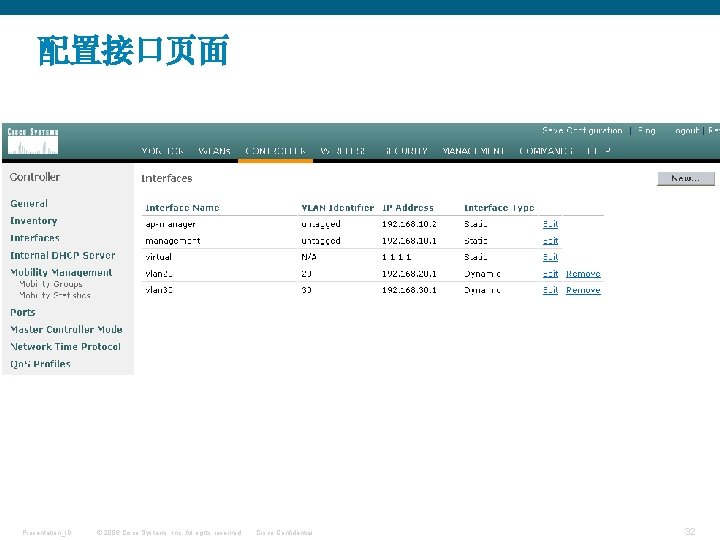720x540 pixels.
Task: Select the ap-manager interface name
Action: click(x=170, y=224)
